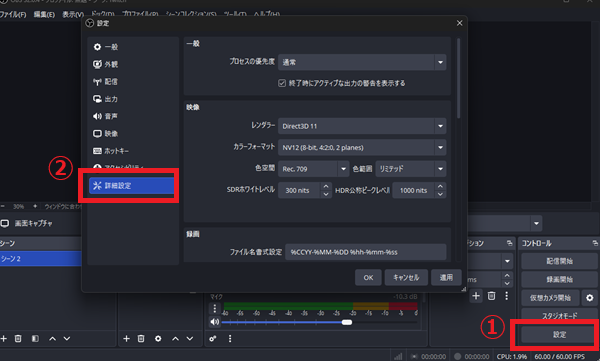Open 設定 from the controls panel

559,335
